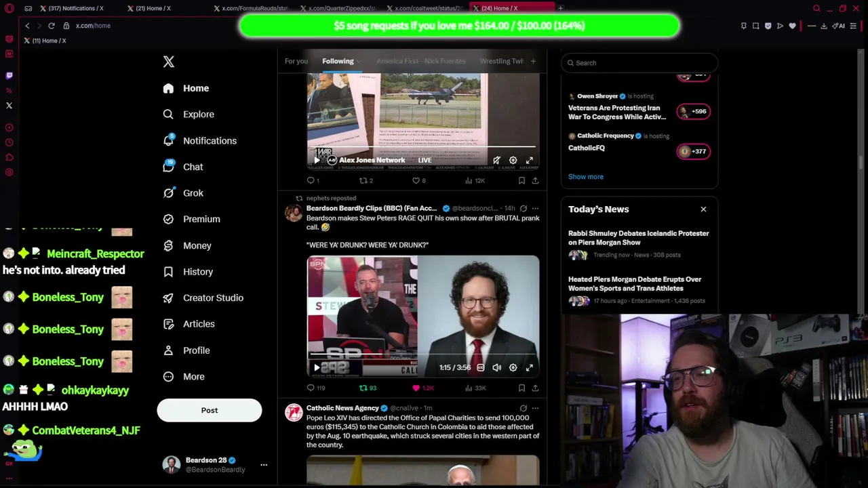The height and width of the screenshot is (488, 868).
Task: Click the Creator Studio icon
Action: [168, 298]
